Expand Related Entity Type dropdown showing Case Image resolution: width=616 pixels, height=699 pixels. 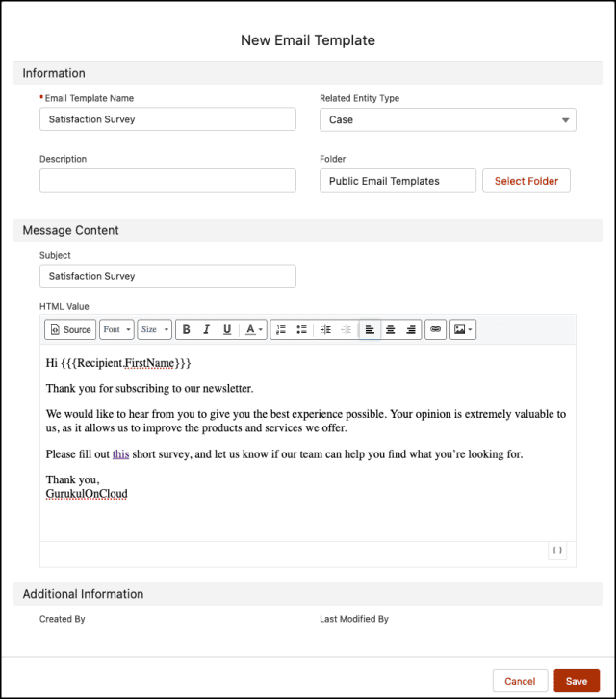[x=448, y=120]
